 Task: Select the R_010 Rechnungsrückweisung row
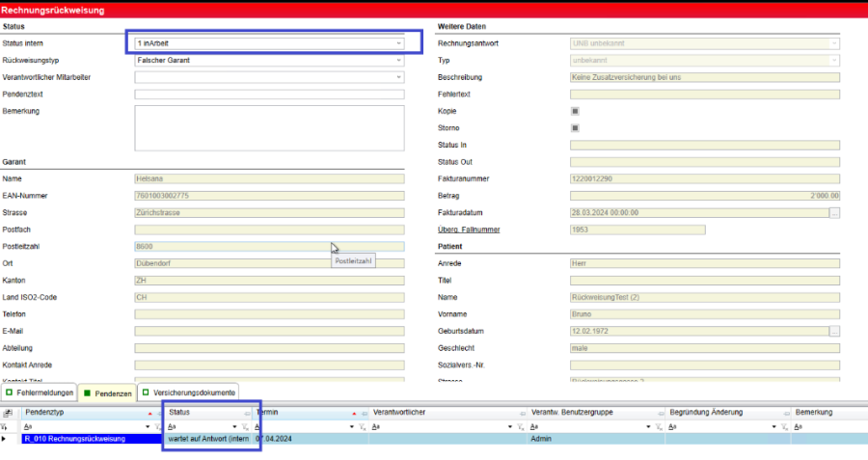[89, 439]
